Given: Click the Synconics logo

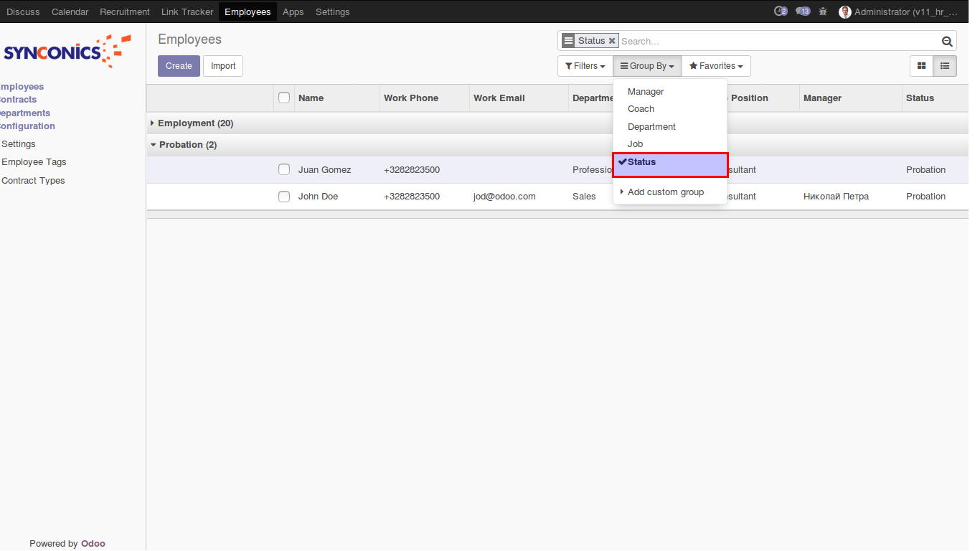Looking at the screenshot, I should pos(67,52).
